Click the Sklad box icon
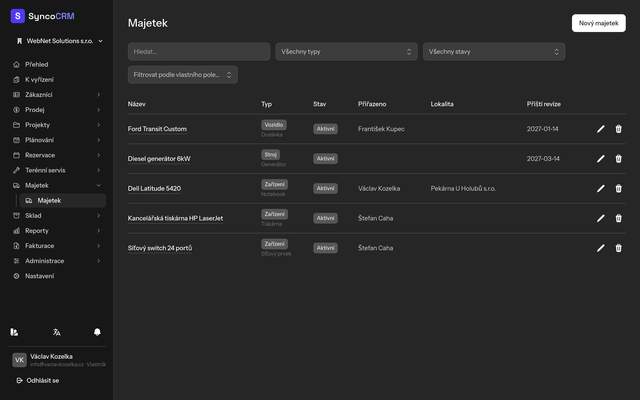This screenshot has width=640, height=400. (x=16, y=216)
